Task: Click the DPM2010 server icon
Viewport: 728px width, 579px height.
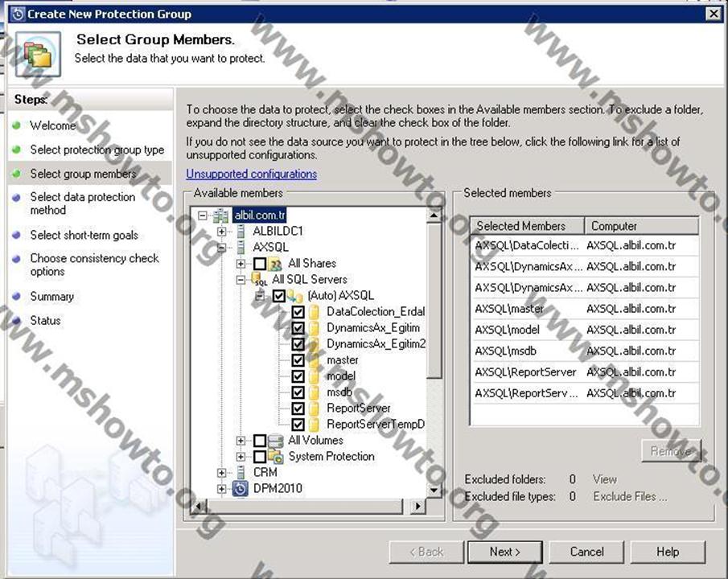Action: (x=240, y=489)
